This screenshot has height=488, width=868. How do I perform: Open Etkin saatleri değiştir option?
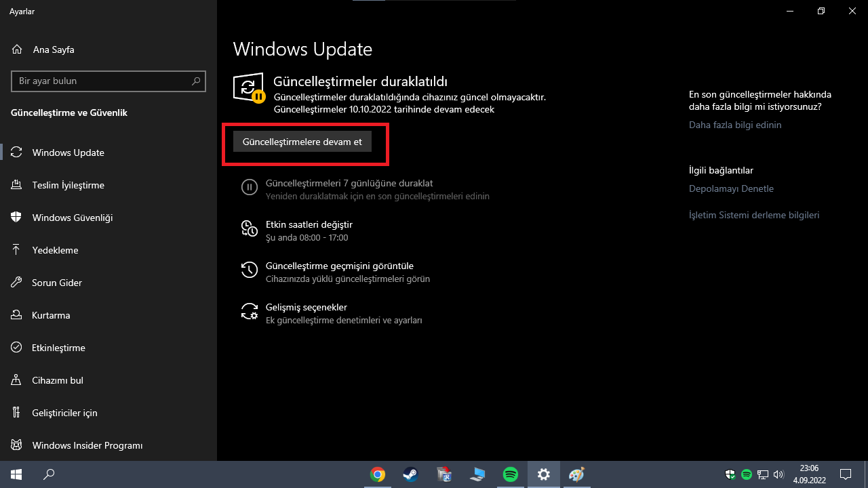pos(297,230)
